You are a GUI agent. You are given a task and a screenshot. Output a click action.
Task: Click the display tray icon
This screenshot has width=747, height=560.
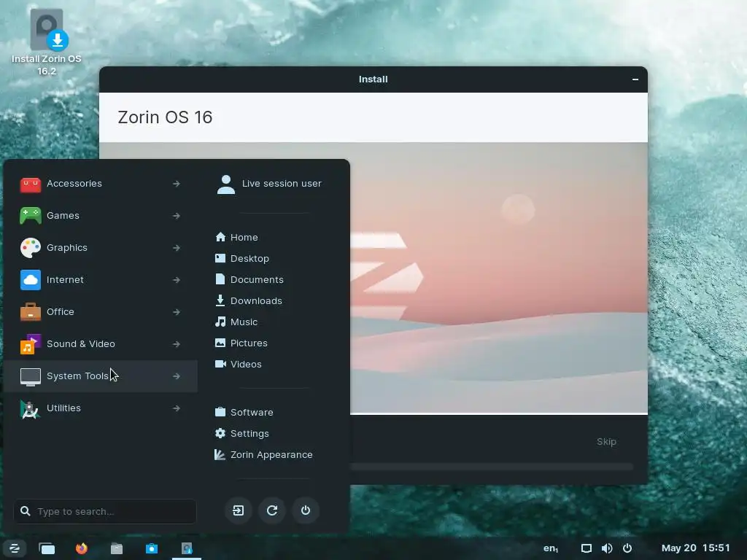587,548
